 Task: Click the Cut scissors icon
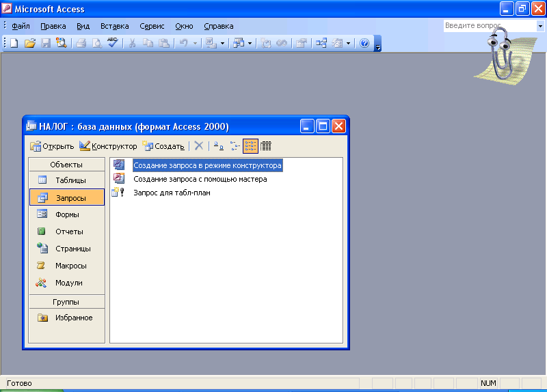point(132,43)
